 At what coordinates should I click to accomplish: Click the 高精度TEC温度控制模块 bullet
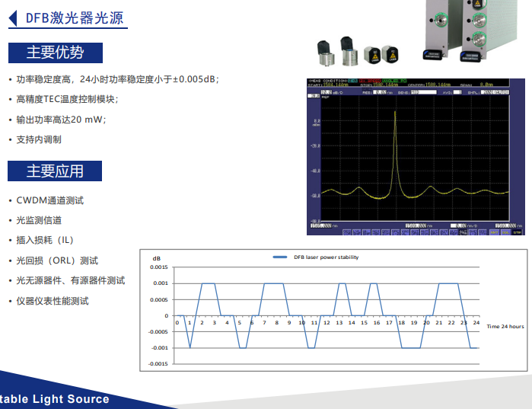(x=67, y=99)
